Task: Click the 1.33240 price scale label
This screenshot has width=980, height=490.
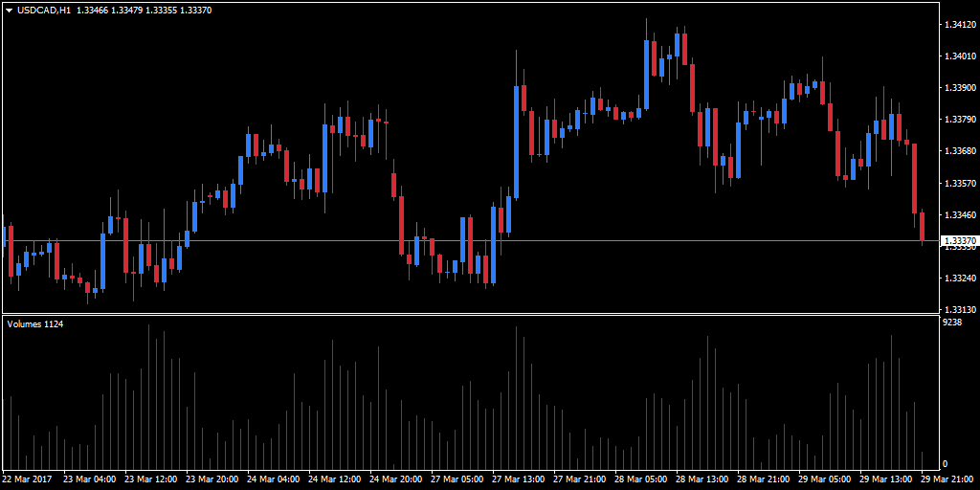Action: click(960, 278)
